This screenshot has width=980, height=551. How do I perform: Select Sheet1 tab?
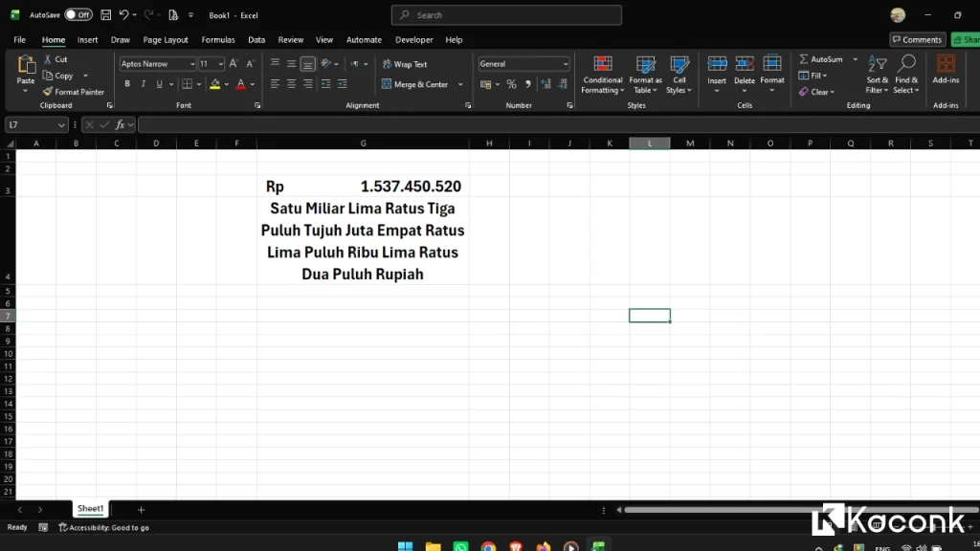click(90, 509)
